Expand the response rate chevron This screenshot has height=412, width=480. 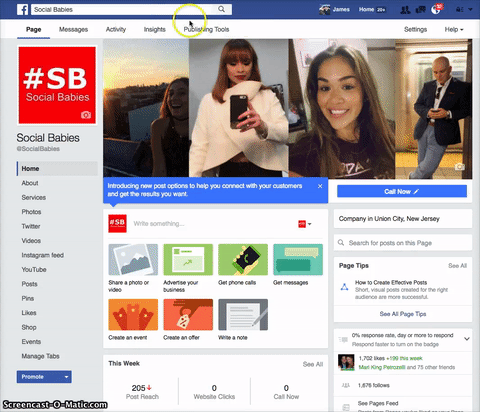(x=467, y=339)
